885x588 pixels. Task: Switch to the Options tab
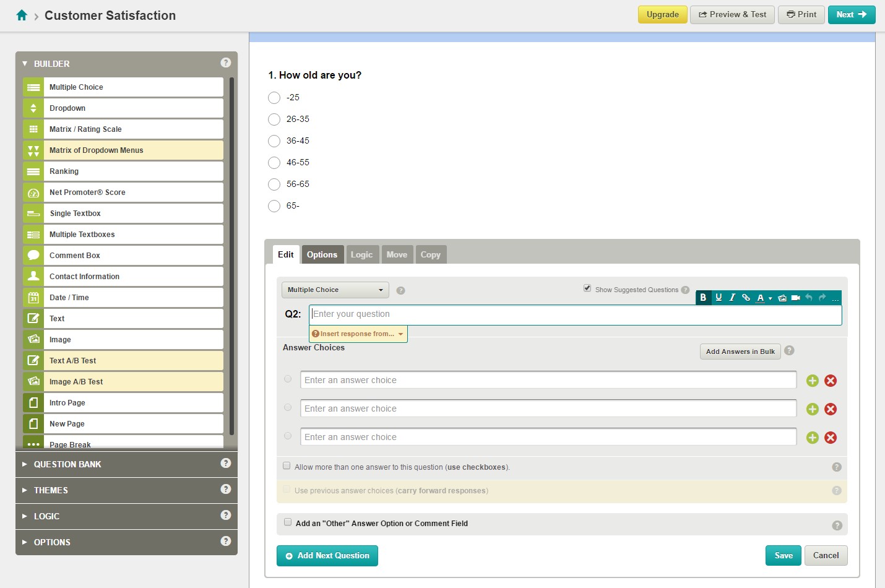[x=322, y=254]
